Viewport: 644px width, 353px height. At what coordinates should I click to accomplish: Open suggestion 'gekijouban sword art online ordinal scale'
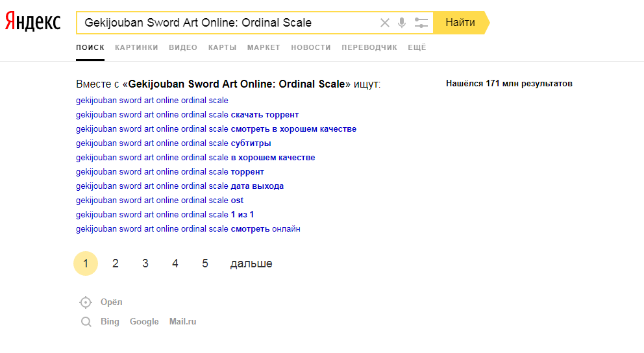[x=152, y=100]
